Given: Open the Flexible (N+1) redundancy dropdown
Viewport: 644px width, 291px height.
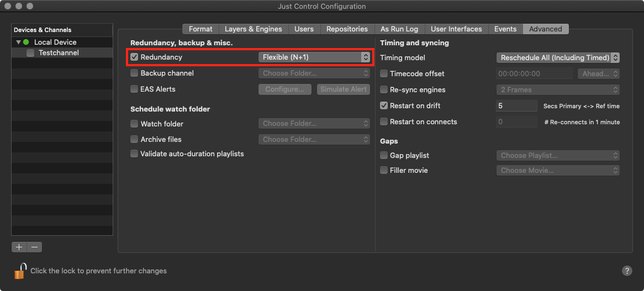Looking at the screenshot, I should [314, 57].
